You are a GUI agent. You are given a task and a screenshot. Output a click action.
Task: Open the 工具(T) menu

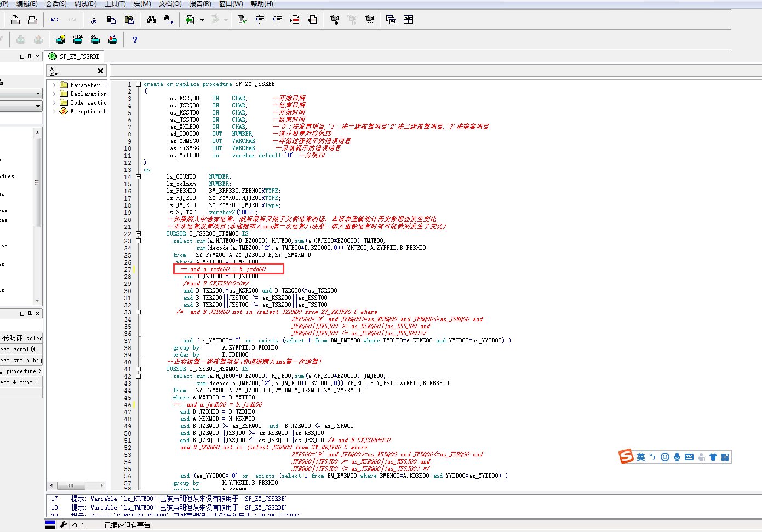pos(115,4)
